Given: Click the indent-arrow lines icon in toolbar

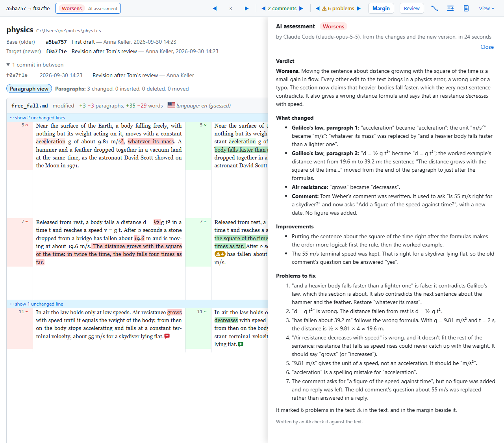Looking at the screenshot, I should [450, 8].
